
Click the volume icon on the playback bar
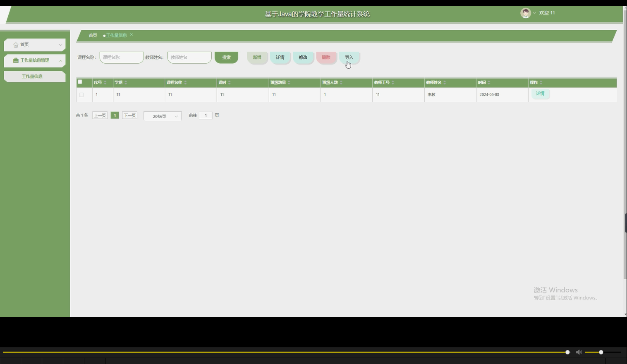579,352
